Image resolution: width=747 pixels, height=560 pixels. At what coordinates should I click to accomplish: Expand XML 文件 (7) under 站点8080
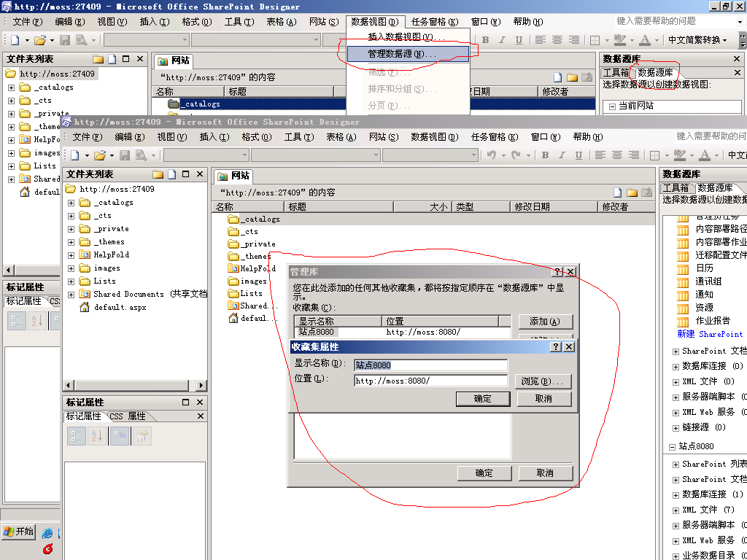[x=676, y=510]
